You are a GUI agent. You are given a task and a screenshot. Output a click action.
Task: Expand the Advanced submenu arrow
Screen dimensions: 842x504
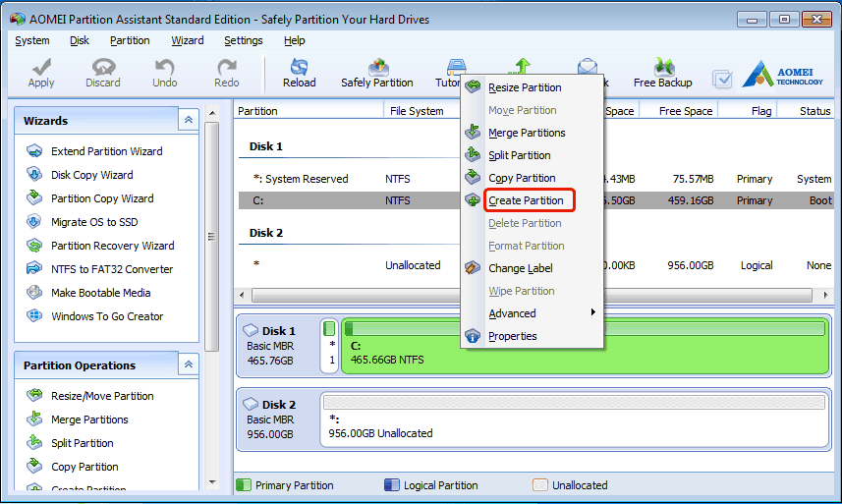coord(592,312)
